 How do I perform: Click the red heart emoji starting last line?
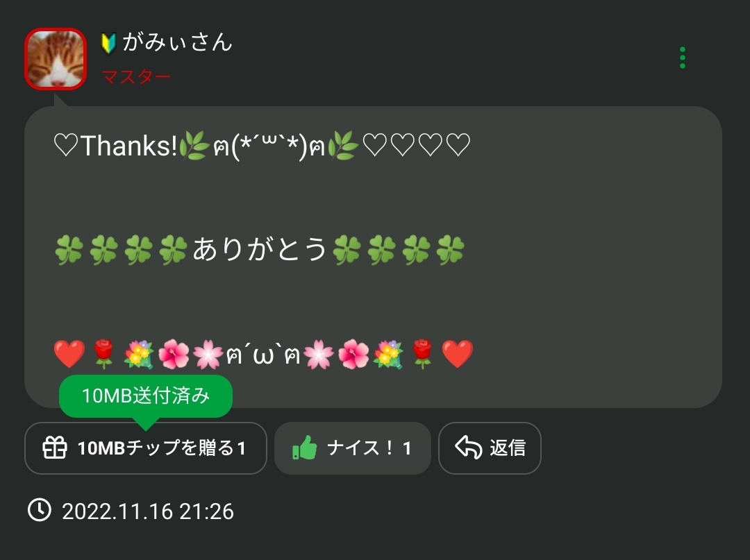(x=69, y=354)
